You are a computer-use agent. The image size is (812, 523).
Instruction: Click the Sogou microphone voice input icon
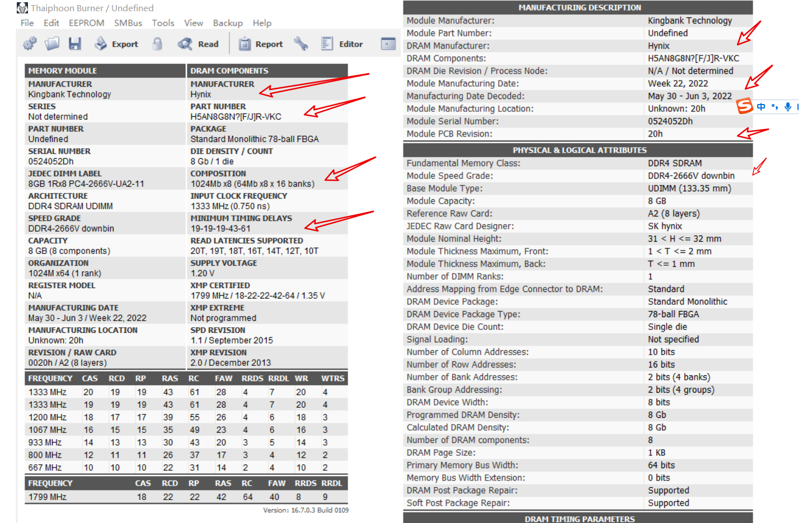(x=788, y=106)
